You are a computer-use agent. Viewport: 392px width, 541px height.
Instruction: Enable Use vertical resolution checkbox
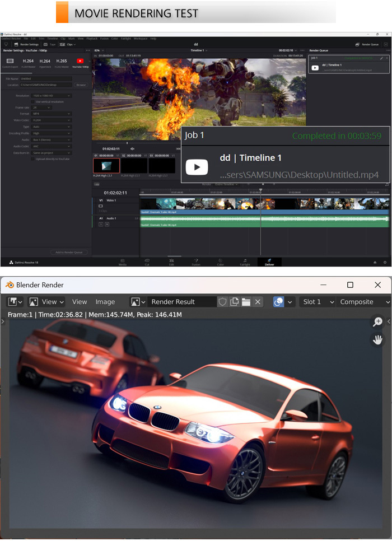click(33, 102)
